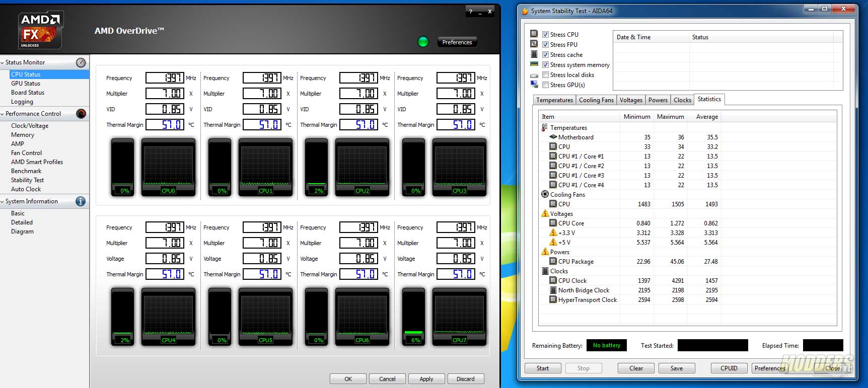Click Save in AIDA64

(x=677, y=368)
